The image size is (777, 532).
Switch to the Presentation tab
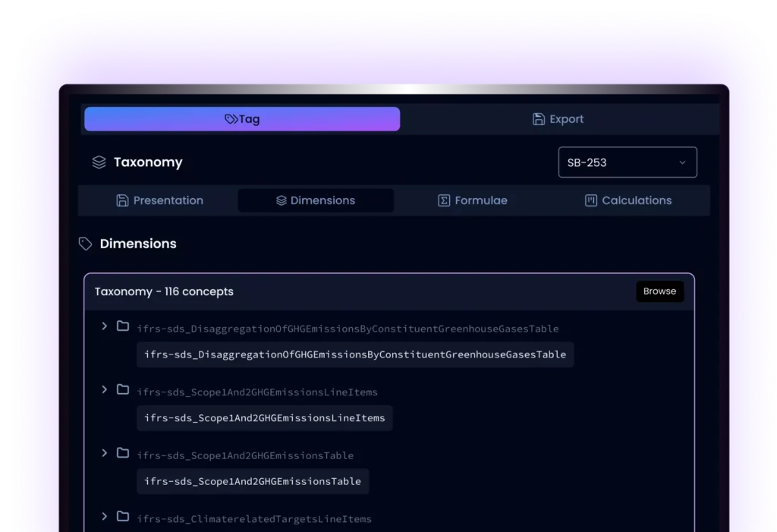pos(160,200)
